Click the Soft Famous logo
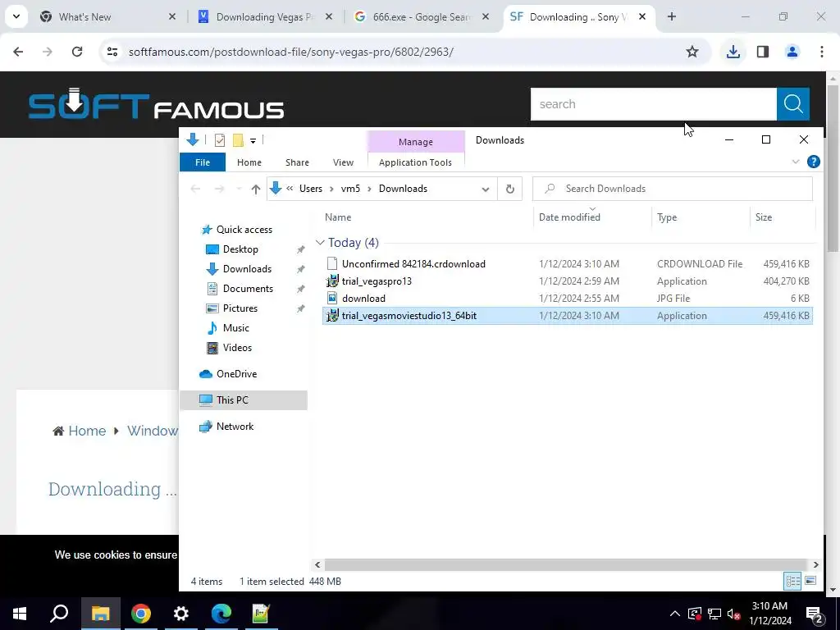The width and height of the screenshot is (840, 630). [x=156, y=104]
